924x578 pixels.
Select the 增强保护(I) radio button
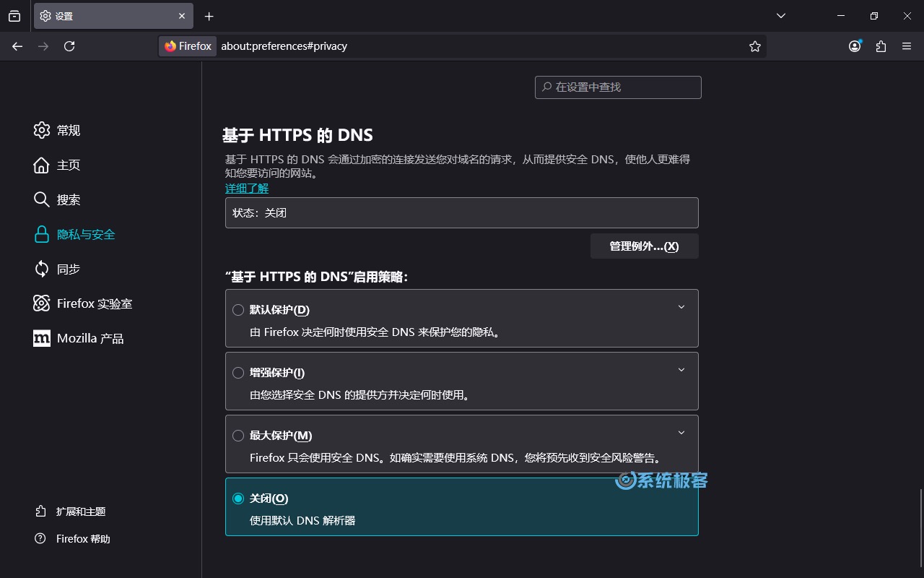pos(238,373)
